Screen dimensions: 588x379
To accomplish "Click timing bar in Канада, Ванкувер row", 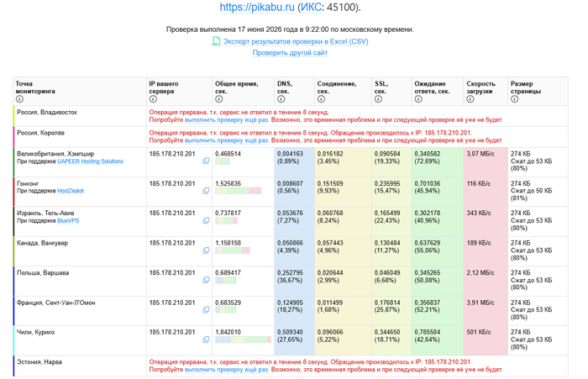I will (x=233, y=250).
